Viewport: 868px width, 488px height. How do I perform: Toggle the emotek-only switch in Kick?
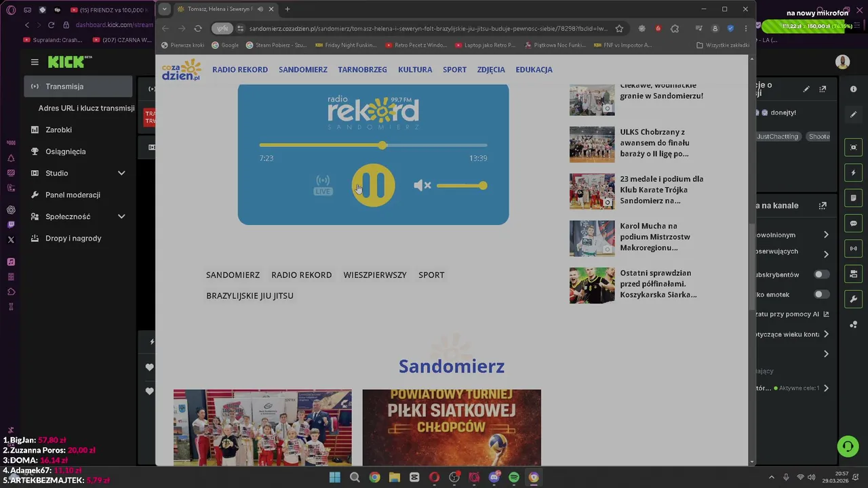point(821,294)
